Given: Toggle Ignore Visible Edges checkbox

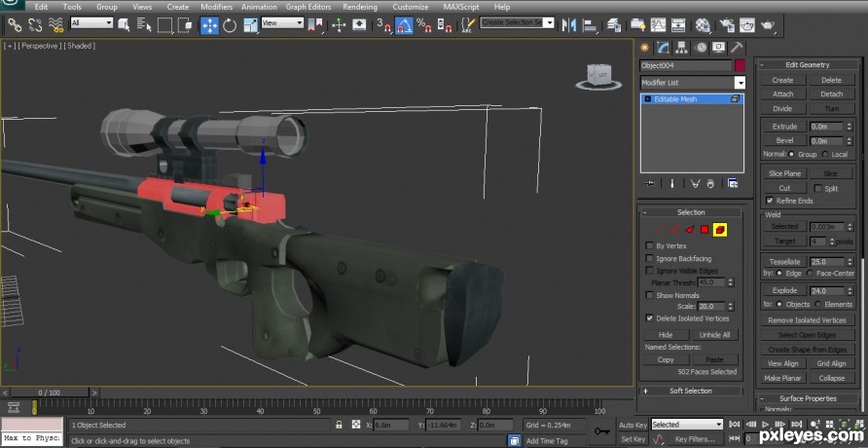Looking at the screenshot, I should tap(650, 271).
